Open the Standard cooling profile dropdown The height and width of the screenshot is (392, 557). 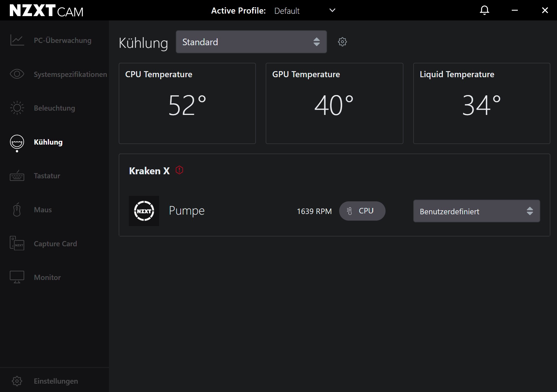click(x=251, y=42)
